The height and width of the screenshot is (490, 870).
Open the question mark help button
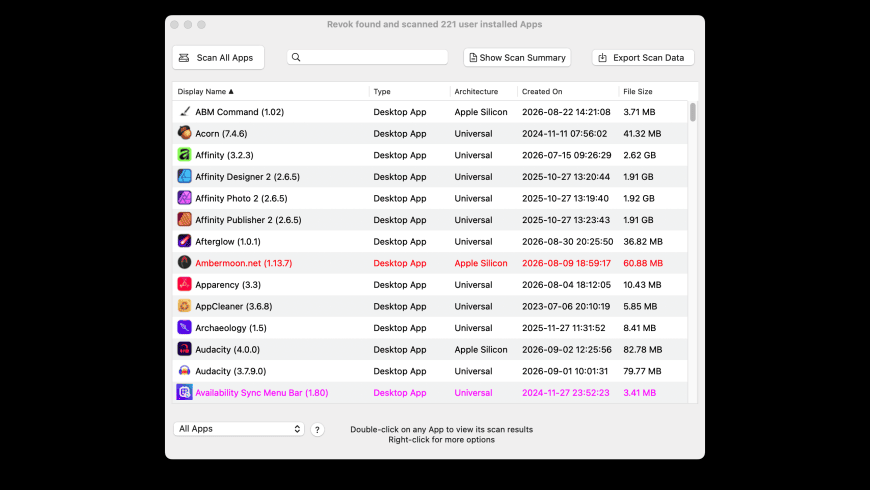click(317, 430)
